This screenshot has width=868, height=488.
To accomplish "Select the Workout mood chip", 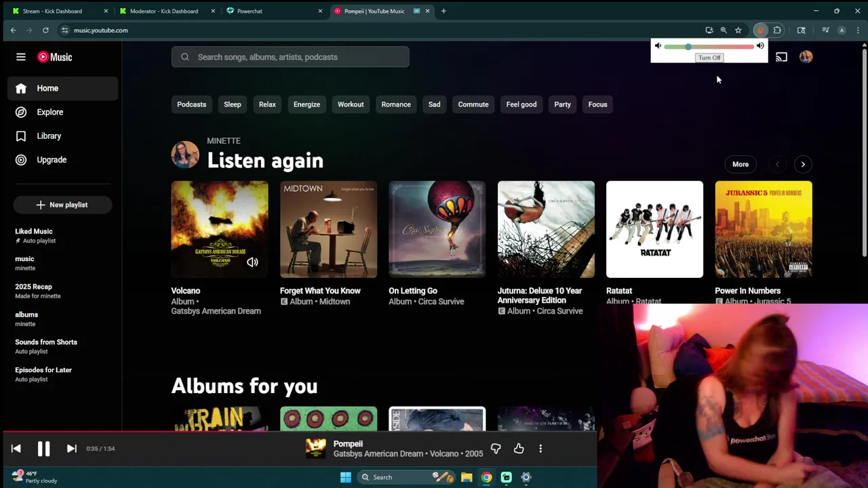I will 351,104.
